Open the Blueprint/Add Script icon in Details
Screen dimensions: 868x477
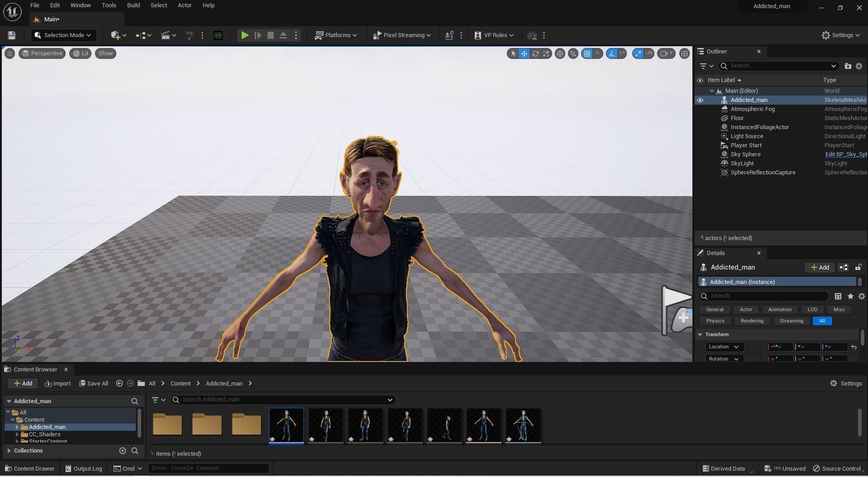[x=844, y=267]
